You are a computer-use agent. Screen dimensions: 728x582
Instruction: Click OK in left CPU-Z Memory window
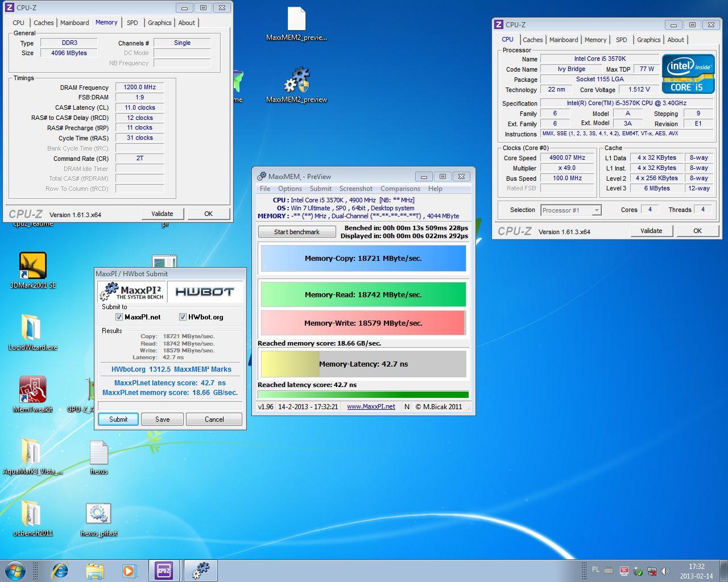tap(209, 214)
